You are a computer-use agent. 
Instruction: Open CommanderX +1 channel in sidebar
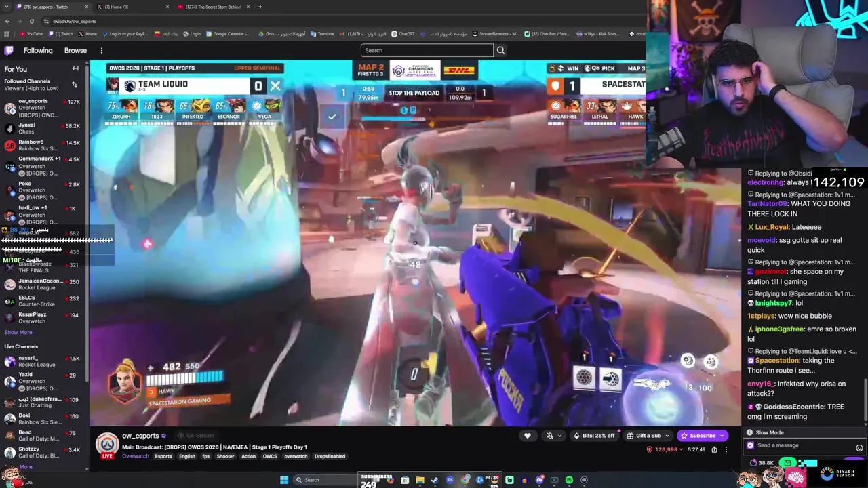(x=42, y=166)
